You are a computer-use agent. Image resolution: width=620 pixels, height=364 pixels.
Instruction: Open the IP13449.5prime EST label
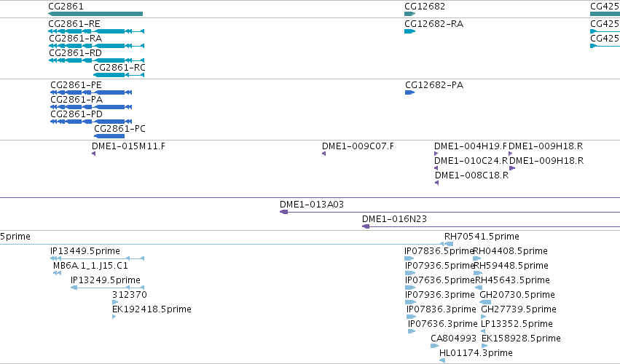click(85, 251)
